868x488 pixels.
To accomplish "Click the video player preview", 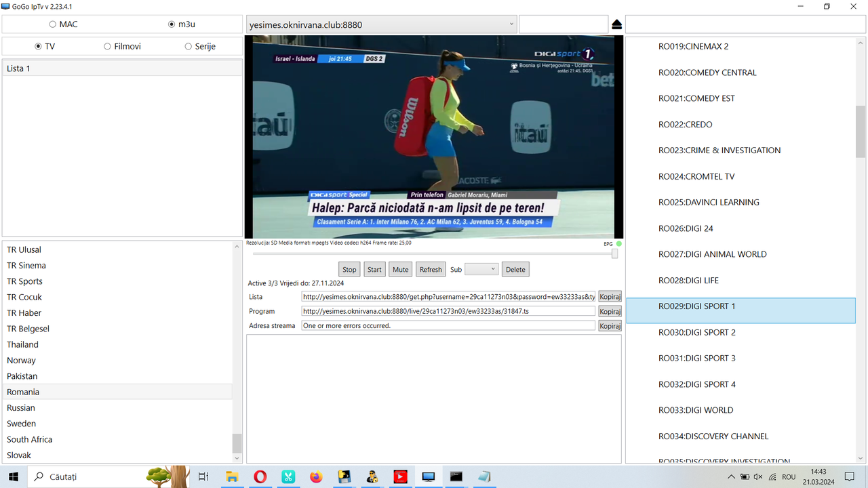I will [433, 137].
